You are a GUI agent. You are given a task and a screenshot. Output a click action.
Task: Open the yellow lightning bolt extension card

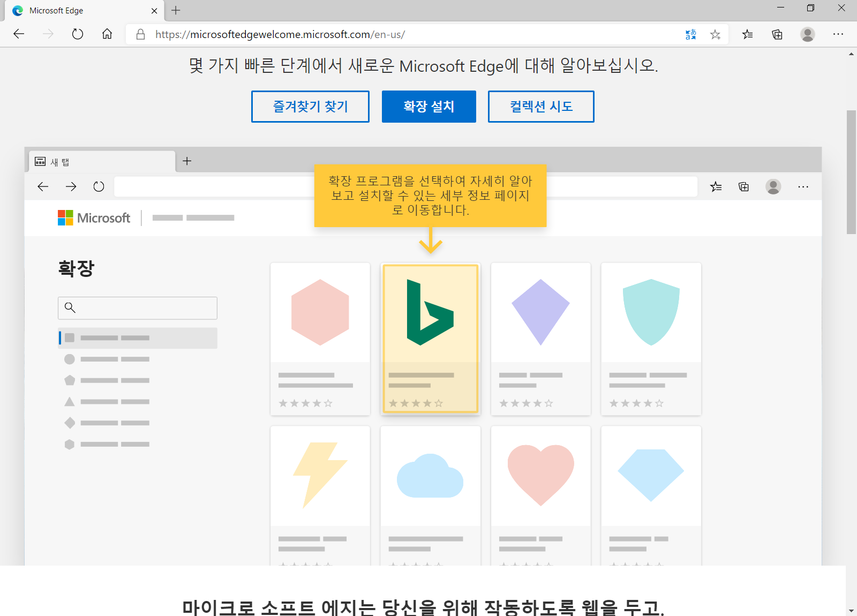point(320,495)
